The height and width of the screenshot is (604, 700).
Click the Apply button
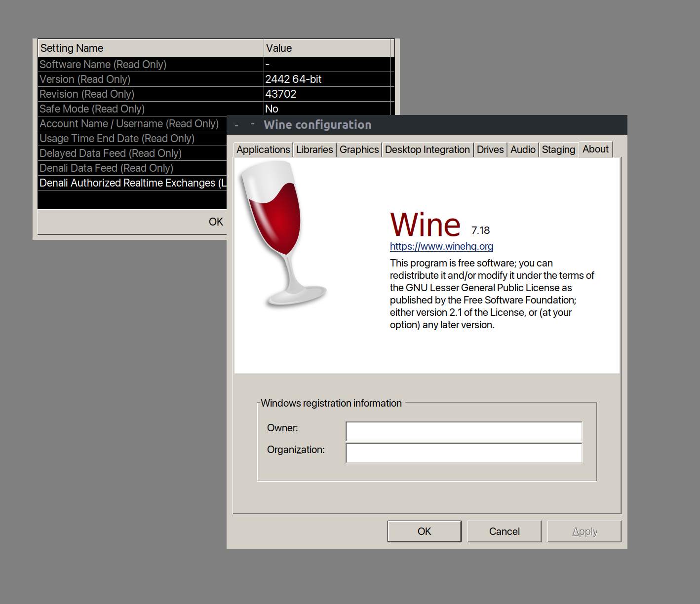click(x=584, y=531)
